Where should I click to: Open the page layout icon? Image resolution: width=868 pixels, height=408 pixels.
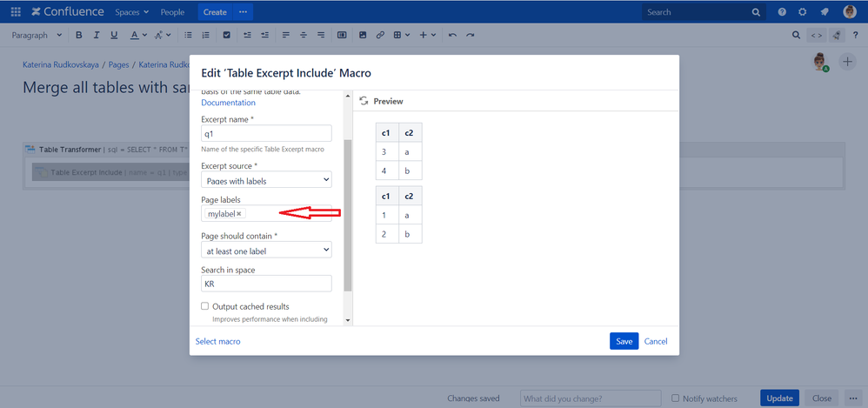(x=342, y=35)
